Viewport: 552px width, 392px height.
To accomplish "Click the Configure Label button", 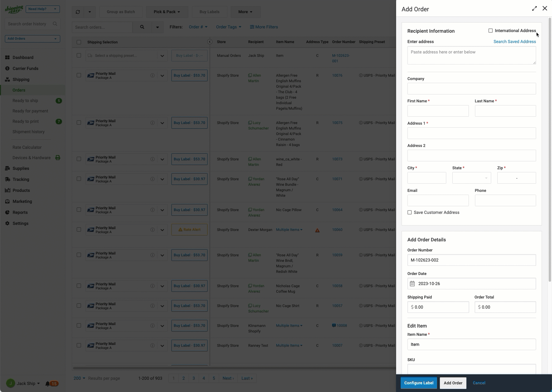I will (419, 383).
